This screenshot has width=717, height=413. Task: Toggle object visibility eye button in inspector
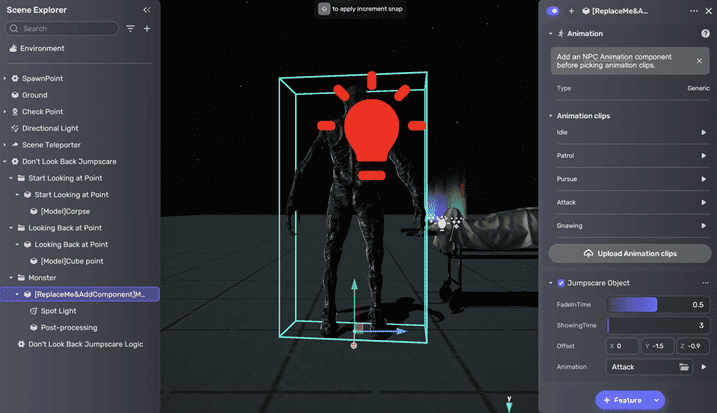554,10
